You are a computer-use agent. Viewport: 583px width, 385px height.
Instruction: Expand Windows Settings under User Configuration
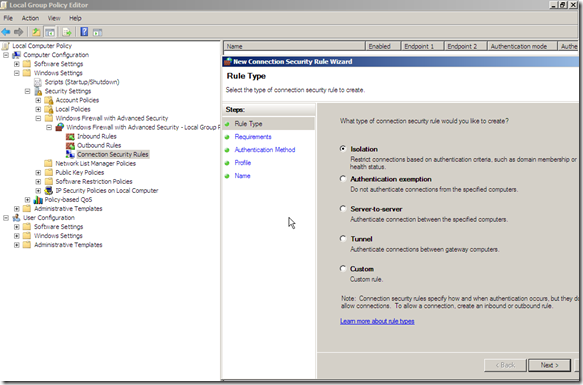pyautogui.click(x=16, y=236)
